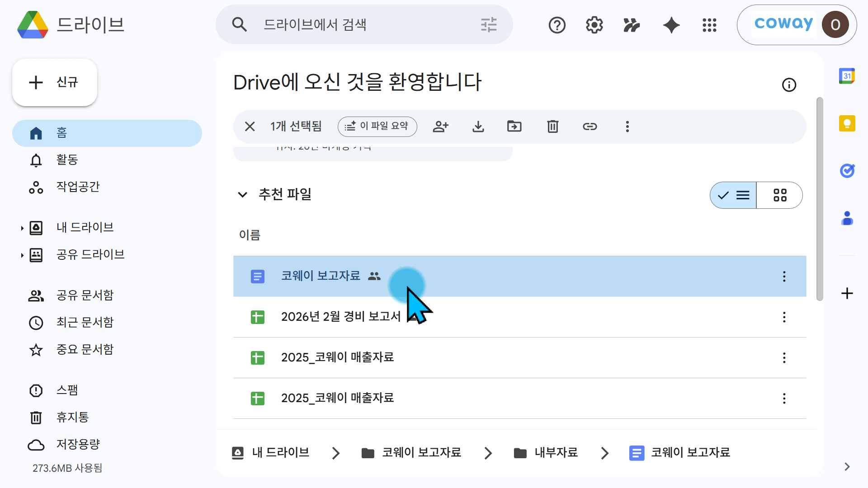The width and height of the screenshot is (868, 488).
Task: Click the move to folder icon
Action: coord(514,127)
